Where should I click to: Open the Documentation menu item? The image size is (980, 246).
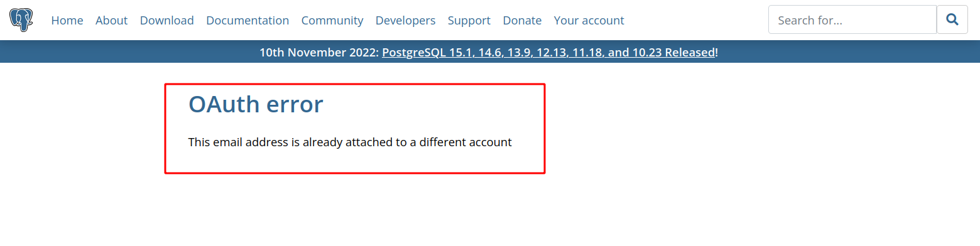point(248,20)
